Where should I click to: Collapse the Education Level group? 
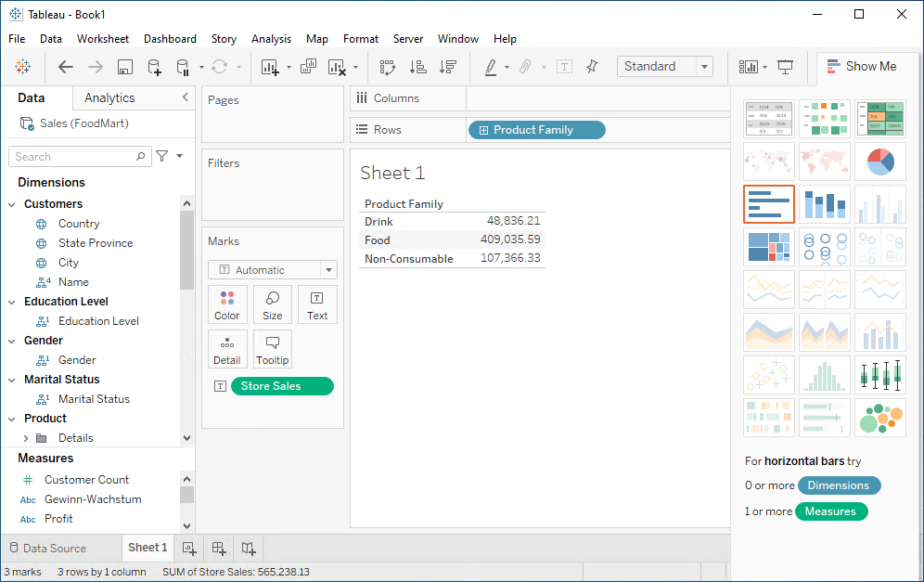12,302
